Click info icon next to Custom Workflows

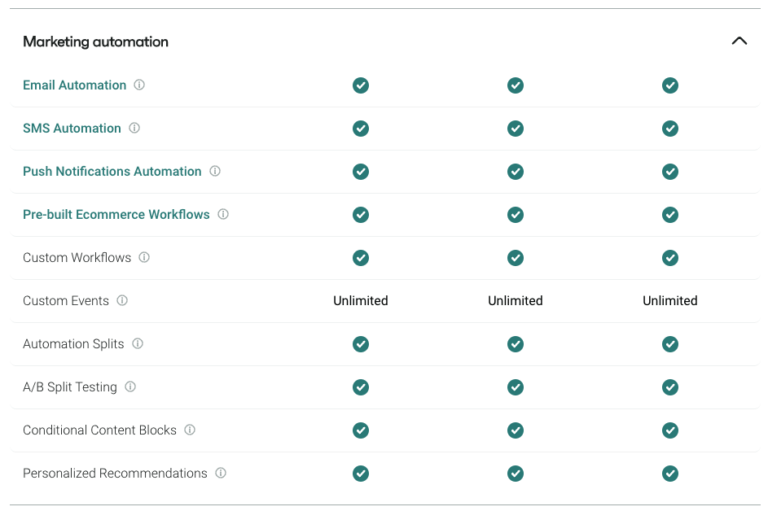click(x=144, y=257)
